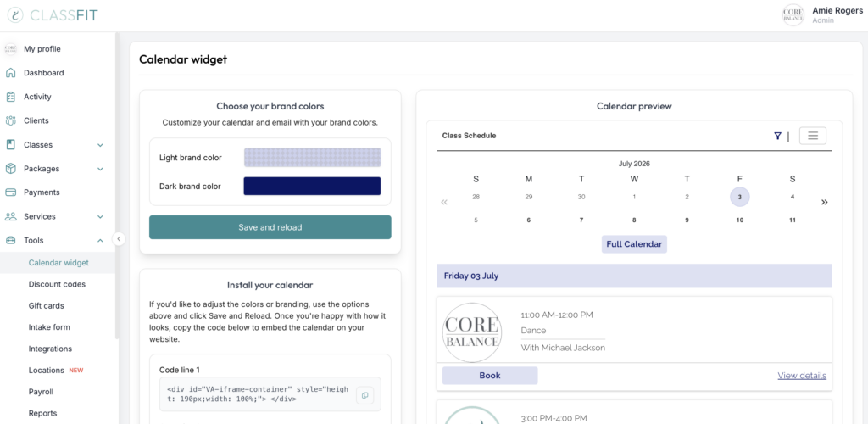The width and height of the screenshot is (868, 424).
Task: Click the 11:00 AM-12:00 PM time text
Action: click(557, 315)
